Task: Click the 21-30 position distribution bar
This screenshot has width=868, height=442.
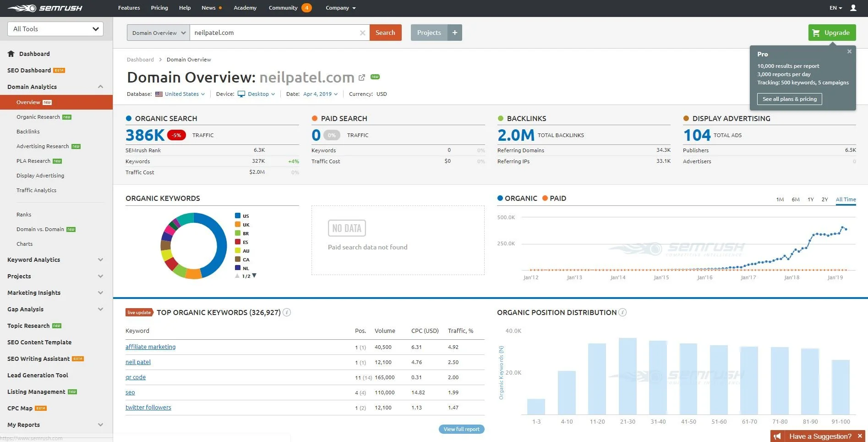Action: [628, 376]
